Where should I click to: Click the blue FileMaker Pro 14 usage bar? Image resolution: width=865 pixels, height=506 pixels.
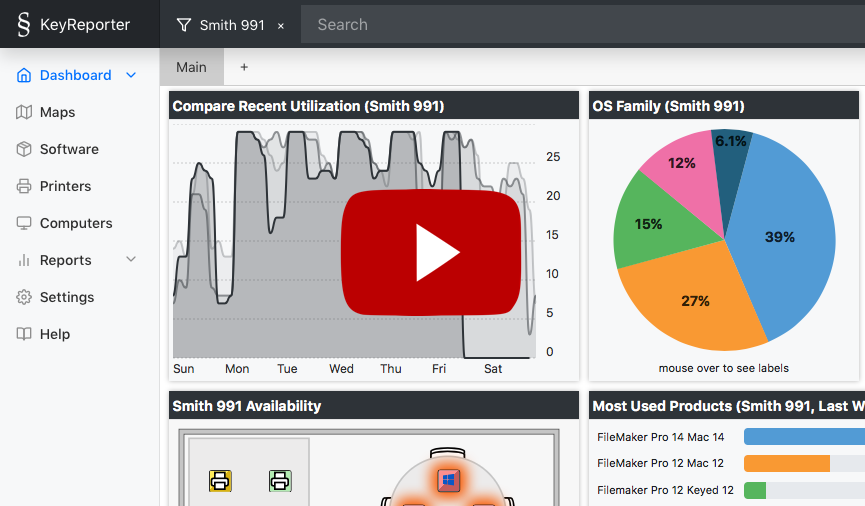coord(804,437)
